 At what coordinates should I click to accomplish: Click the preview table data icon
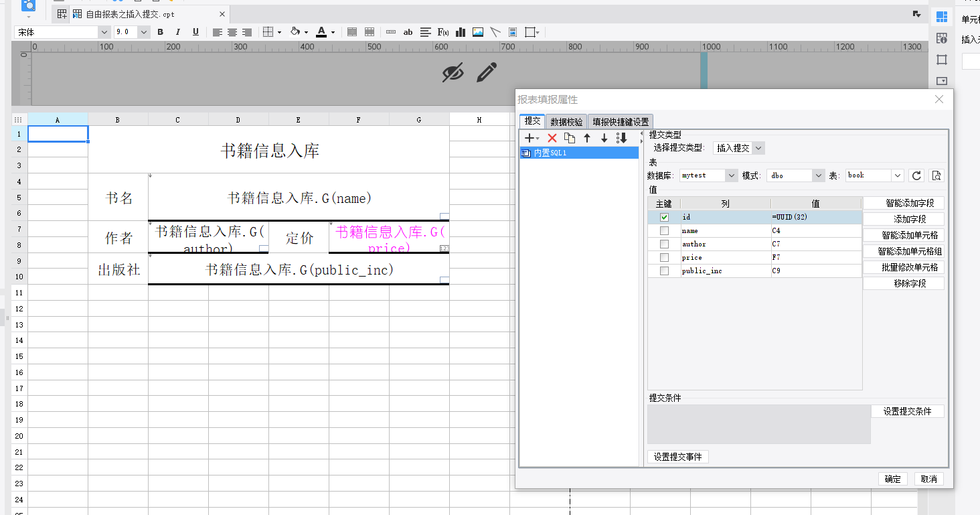[936, 175]
